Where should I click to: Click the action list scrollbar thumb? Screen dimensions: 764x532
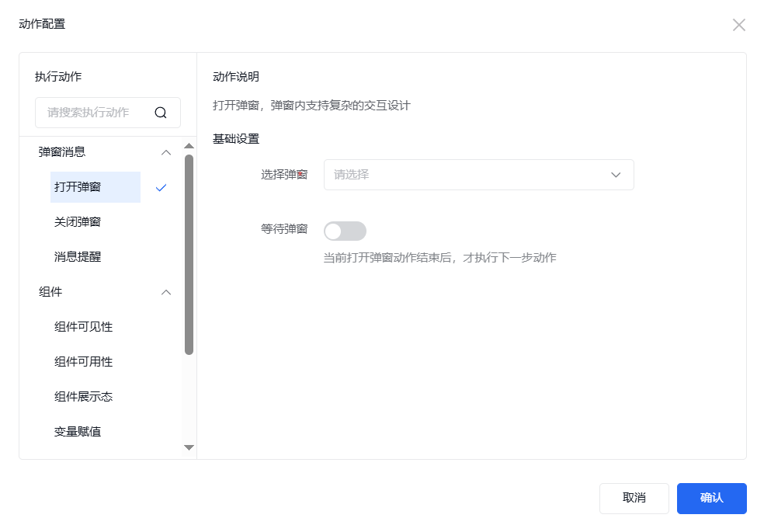tap(189, 255)
